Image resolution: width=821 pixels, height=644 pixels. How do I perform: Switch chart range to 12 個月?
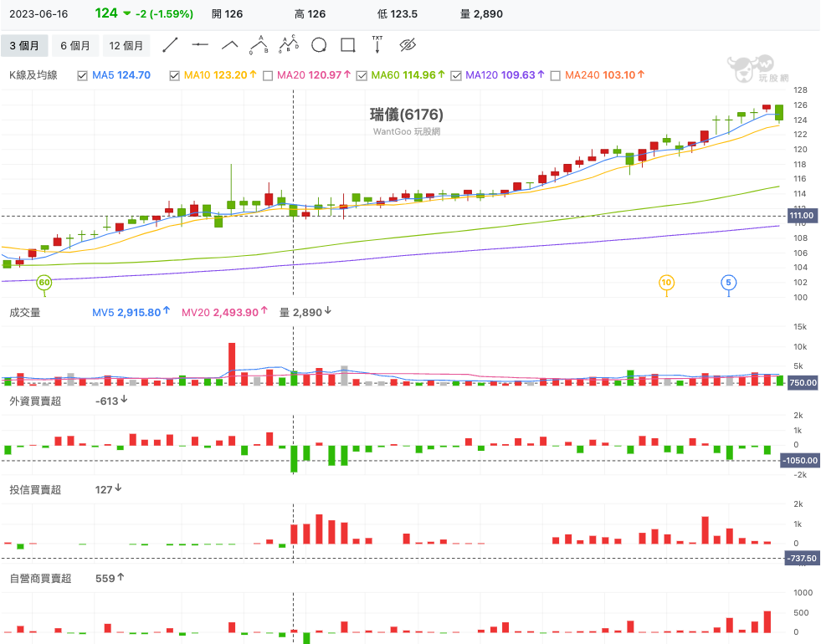click(126, 45)
